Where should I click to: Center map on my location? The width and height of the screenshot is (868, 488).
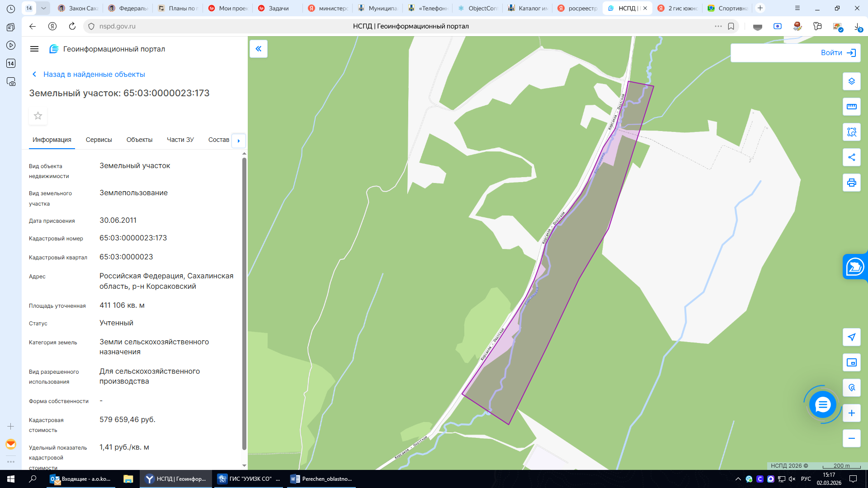click(851, 337)
